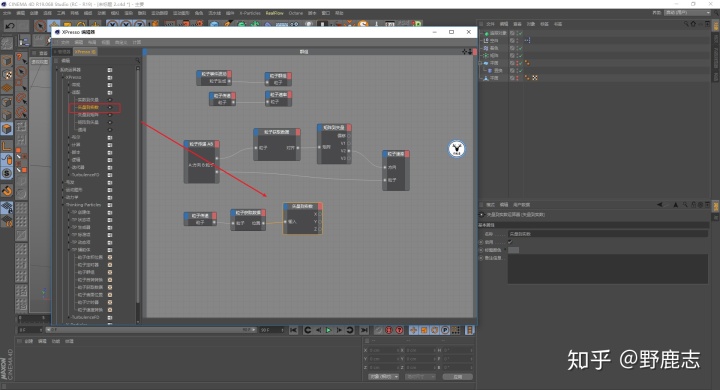This screenshot has width=720, height=390.
Task: Open Octane menu in main menu bar
Action: 296,13
